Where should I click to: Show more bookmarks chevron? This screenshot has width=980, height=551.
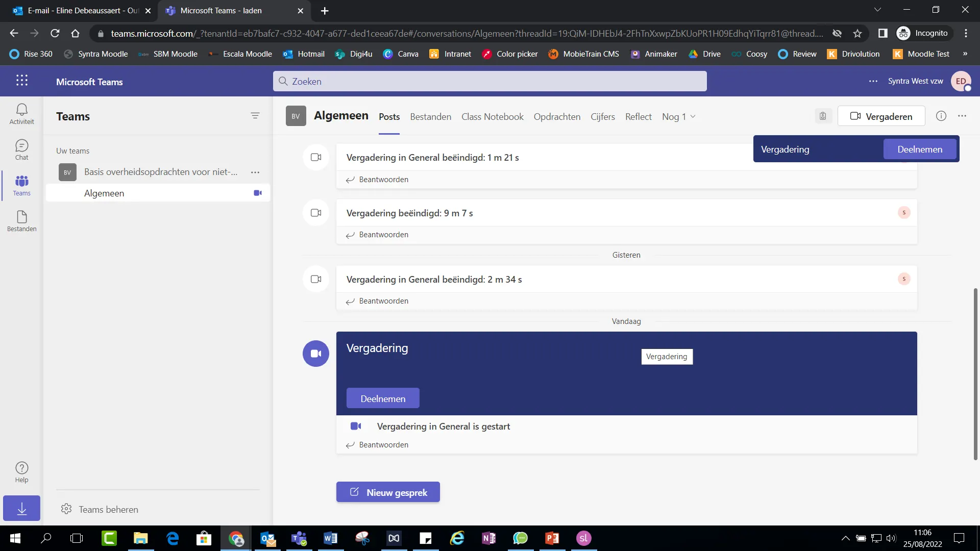[965, 54]
